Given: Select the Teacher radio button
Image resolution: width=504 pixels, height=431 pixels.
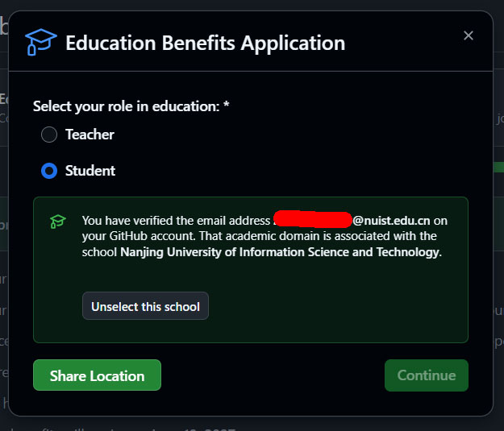Looking at the screenshot, I should 49,135.
